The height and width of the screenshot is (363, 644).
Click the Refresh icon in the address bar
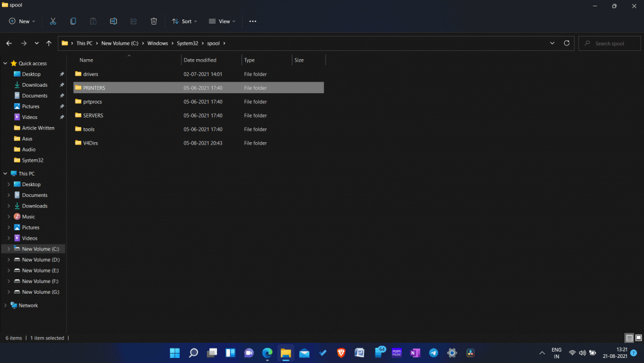pos(566,43)
